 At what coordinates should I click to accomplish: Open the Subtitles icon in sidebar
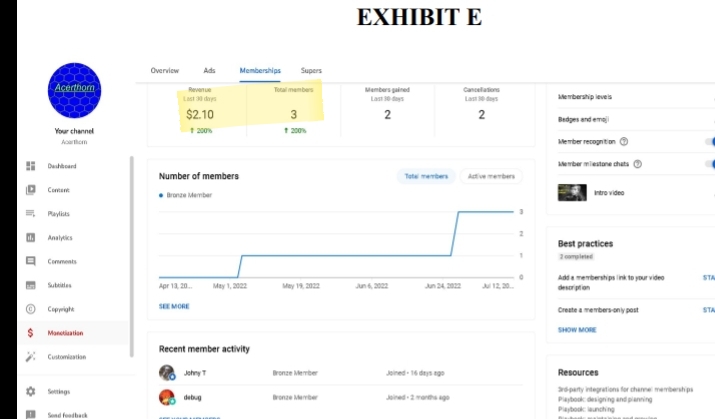point(31,285)
